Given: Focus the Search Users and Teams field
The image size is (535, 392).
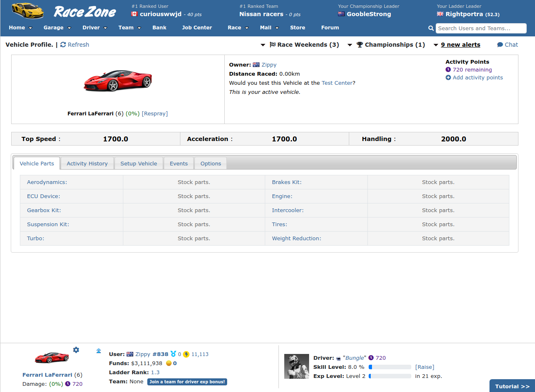Looking at the screenshot, I should [481, 28].
